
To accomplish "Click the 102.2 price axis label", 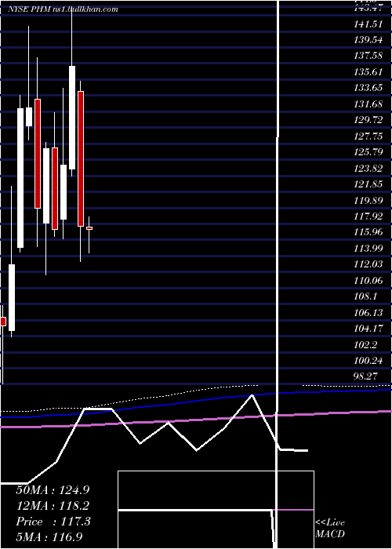I will coord(365,345).
